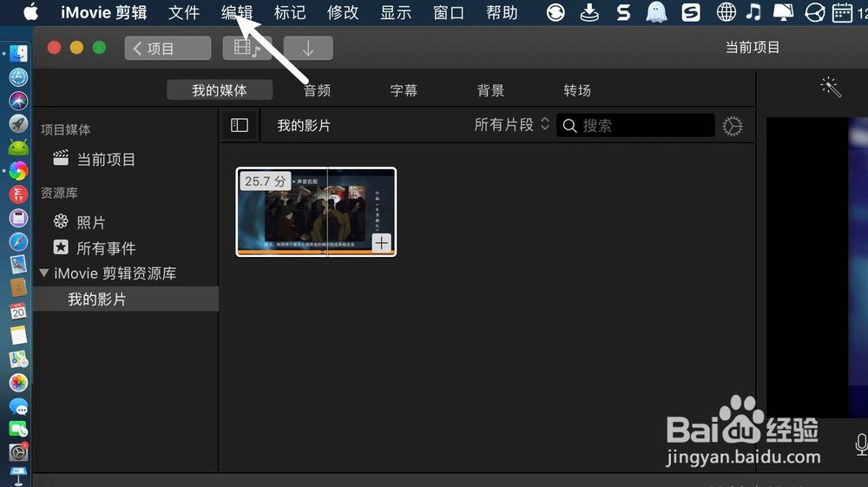Image resolution: width=868 pixels, height=487 pixels.
Task: Click the 25.7 分 duration badge
Action: (265, 181)
